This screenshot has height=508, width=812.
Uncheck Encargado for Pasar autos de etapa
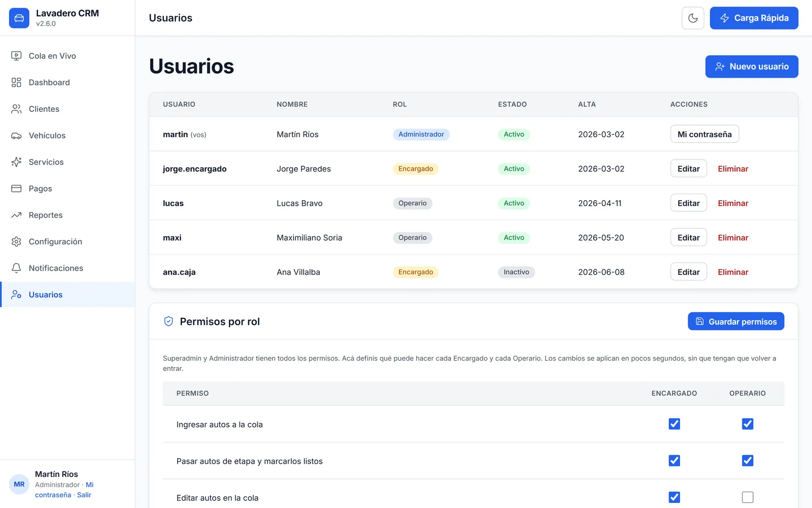click(x=674, y=461)
